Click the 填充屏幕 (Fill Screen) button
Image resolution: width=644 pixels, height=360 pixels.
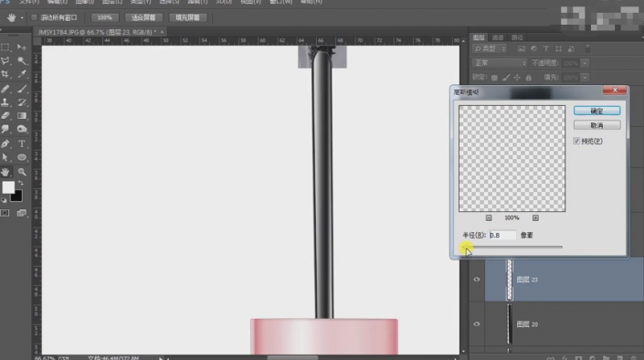coord(187,17)
